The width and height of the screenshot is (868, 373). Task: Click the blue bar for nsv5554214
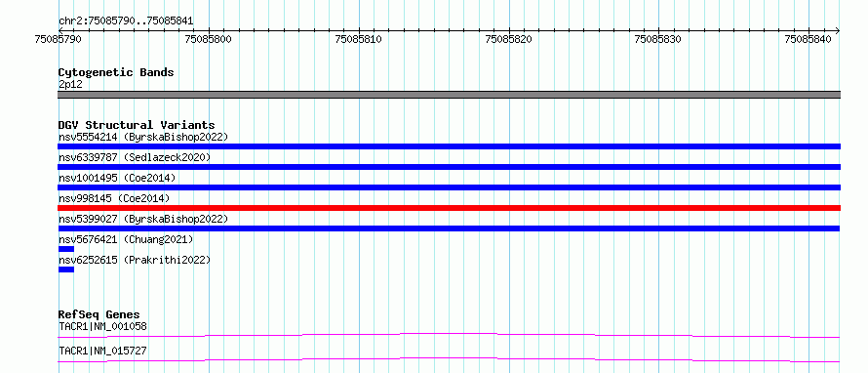(449, 146)
